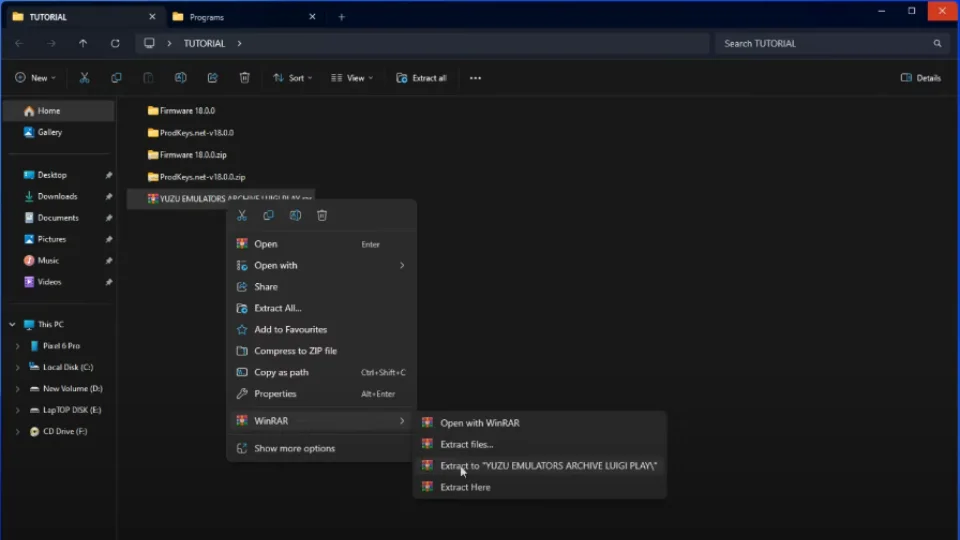
Task: Choose Open with WinRAR
Action: click(x=539, y=423)
